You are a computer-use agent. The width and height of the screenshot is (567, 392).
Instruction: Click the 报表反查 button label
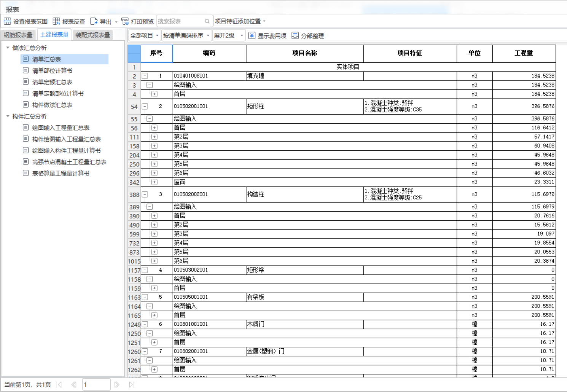(74, 22)
